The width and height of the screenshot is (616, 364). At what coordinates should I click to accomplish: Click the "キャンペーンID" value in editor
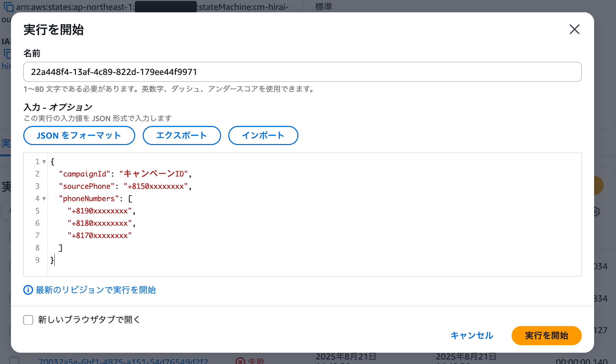(153, 174)
